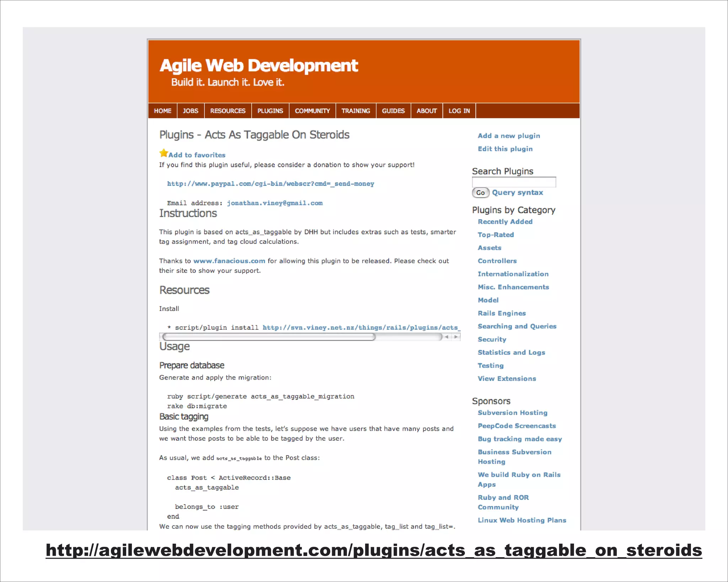Select the PLUGINS nav item

(270, 111)
